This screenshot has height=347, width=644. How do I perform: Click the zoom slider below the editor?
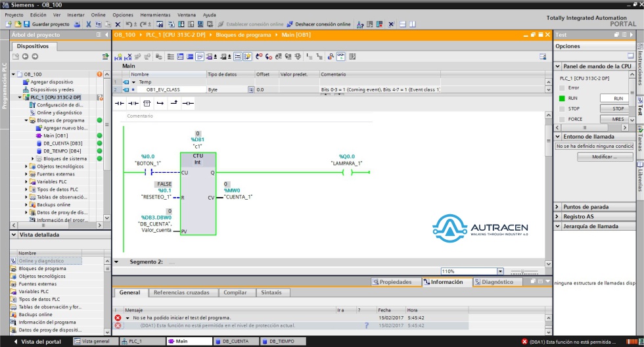pos(524,272)
